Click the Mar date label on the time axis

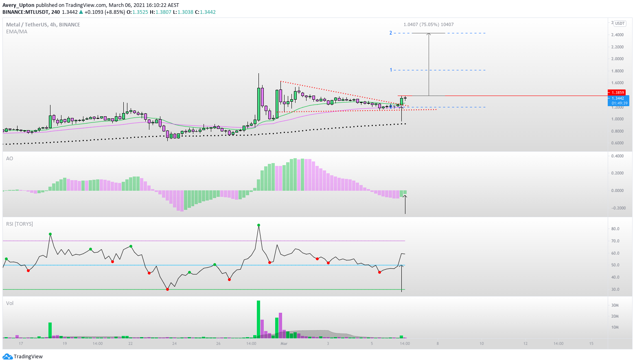pyautogui.click(x=284, y=344)
